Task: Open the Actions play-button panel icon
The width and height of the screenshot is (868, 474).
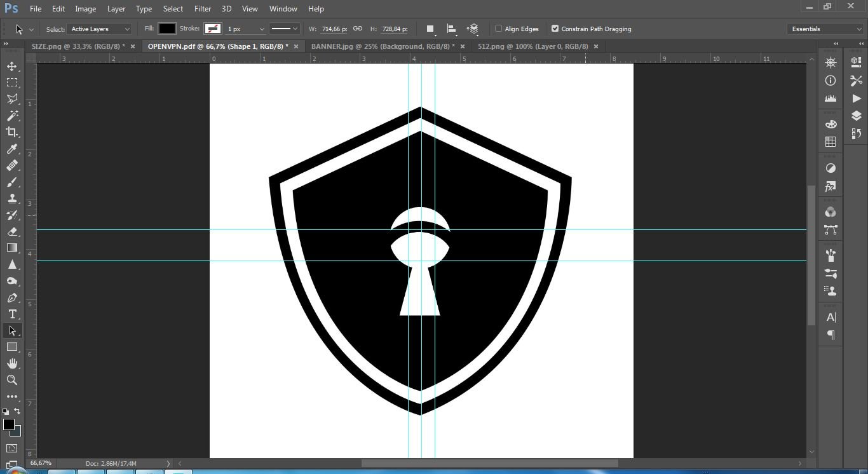Action: (x=857, y=98)
